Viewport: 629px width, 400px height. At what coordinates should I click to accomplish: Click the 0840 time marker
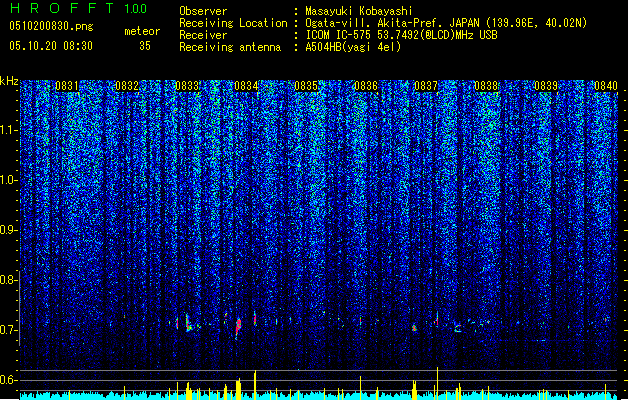[606, 86]
